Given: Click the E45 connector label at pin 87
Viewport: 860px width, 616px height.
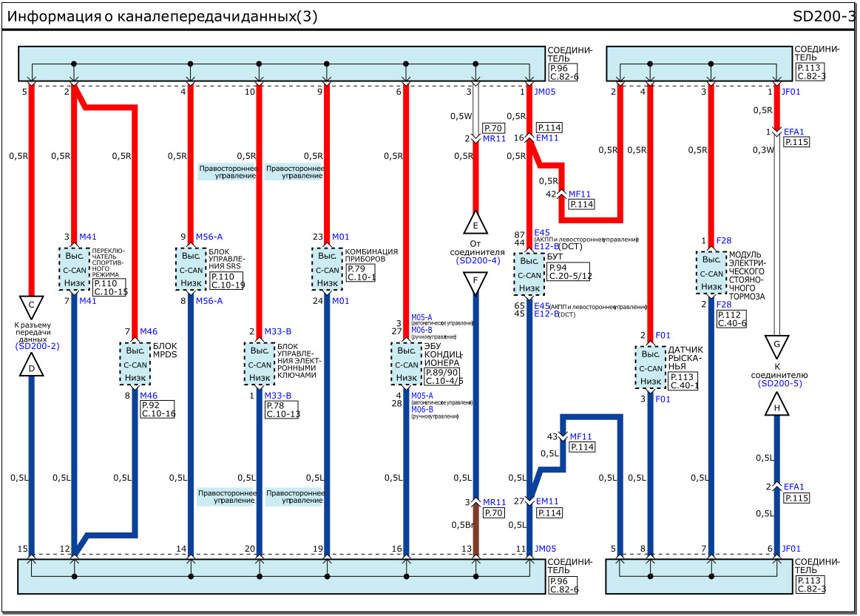Looking at the screenshot, I should [542, 233].
